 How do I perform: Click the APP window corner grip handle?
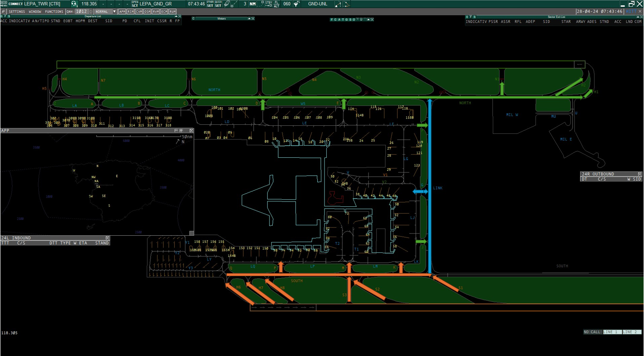191,233
